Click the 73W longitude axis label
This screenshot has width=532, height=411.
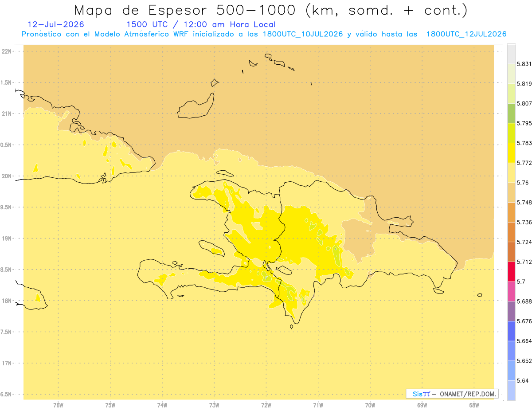pyautogui.click(x=214, y=405)
